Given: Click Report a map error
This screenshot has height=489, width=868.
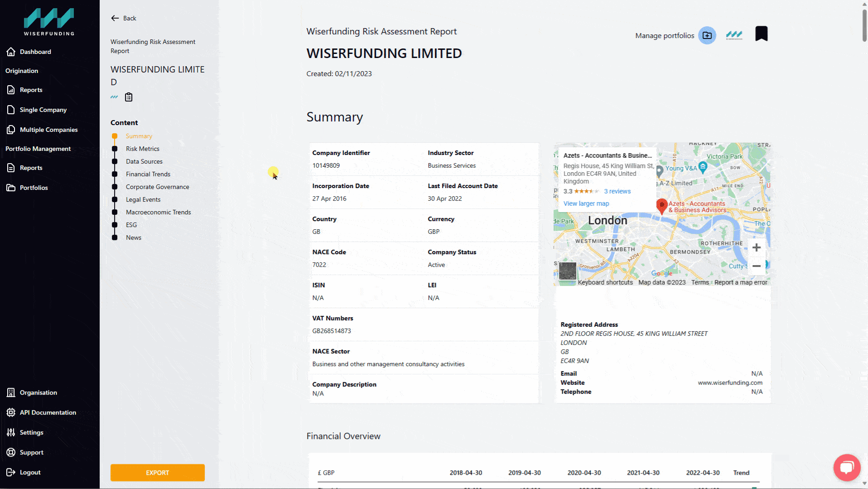Looking at the screenshot, I should (x=741, y=282).
